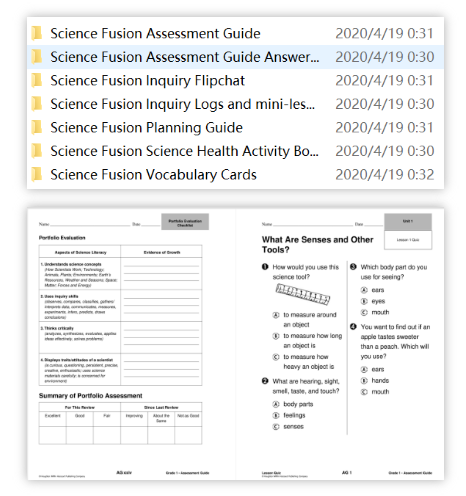Click empty cell under 'Excellent' column
The height and width of the screenshot is (496, 466).
pos(52,435)
